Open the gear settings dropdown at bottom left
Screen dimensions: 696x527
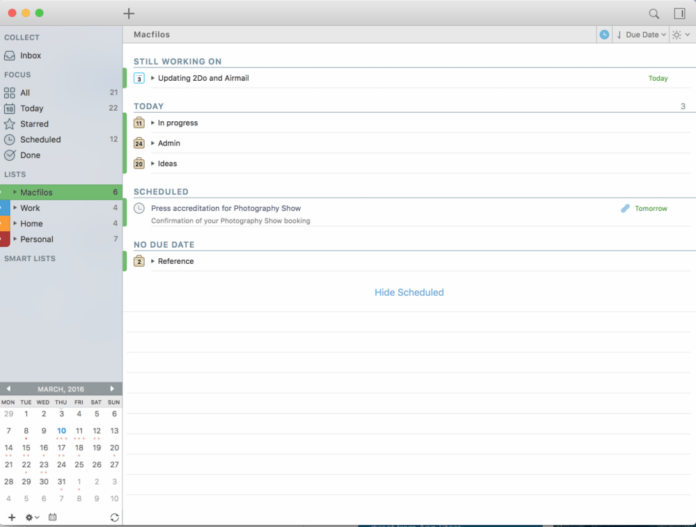point(32,517)
